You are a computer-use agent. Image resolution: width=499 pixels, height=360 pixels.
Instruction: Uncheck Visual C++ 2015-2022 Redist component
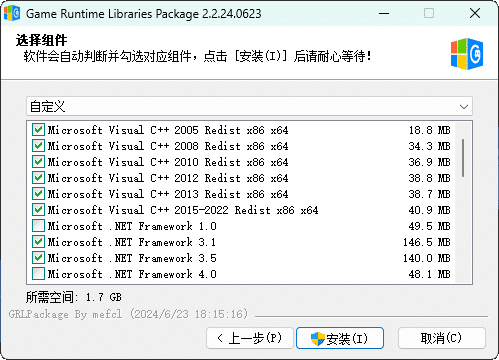(38, 210)
